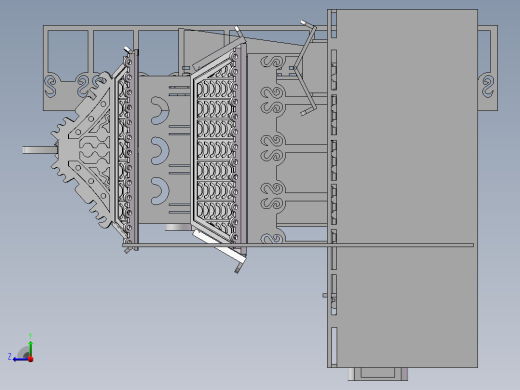Click the blue Z axis of the orientation triad
Screen dimensions: 520x390
(20, 359)
